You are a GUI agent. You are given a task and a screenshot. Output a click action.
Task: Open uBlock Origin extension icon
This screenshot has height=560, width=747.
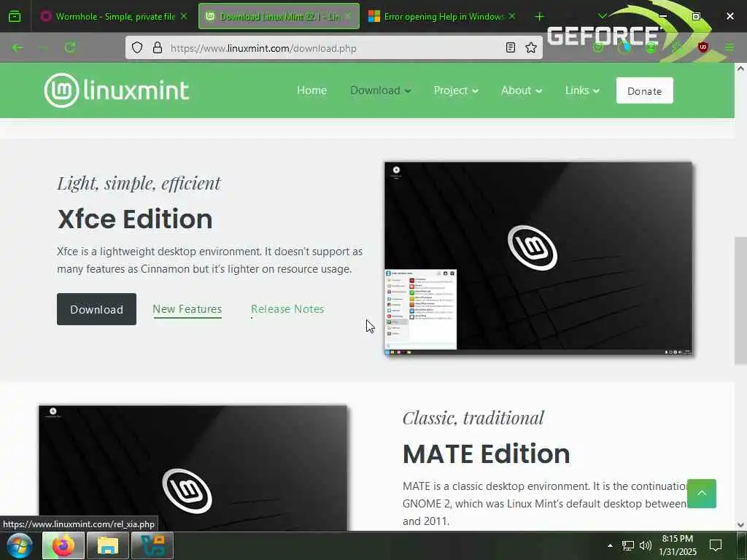[x=703, y=47]
